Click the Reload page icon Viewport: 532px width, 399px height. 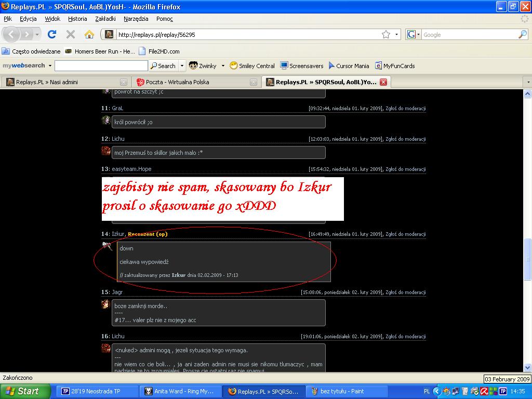[52, 34]
